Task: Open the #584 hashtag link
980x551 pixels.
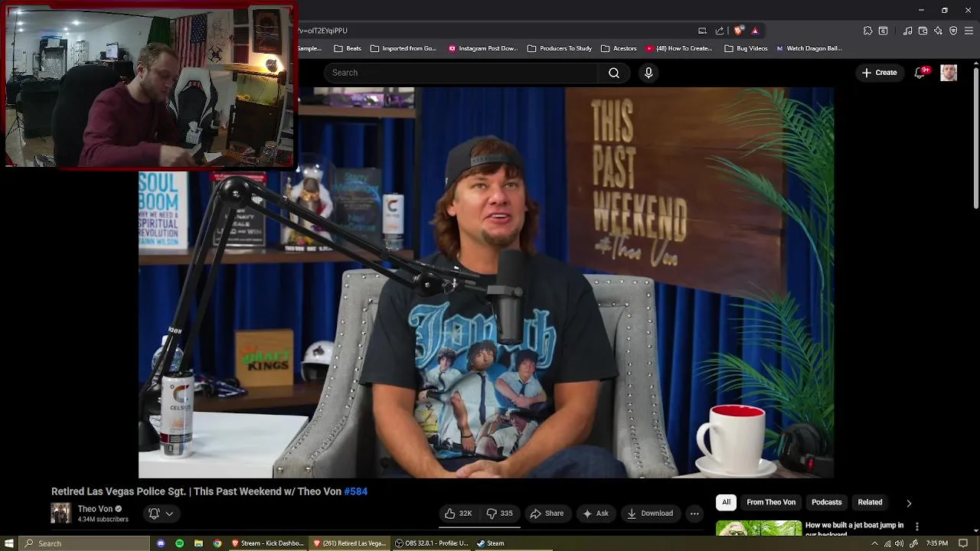Action: click(x=356, y=491)
